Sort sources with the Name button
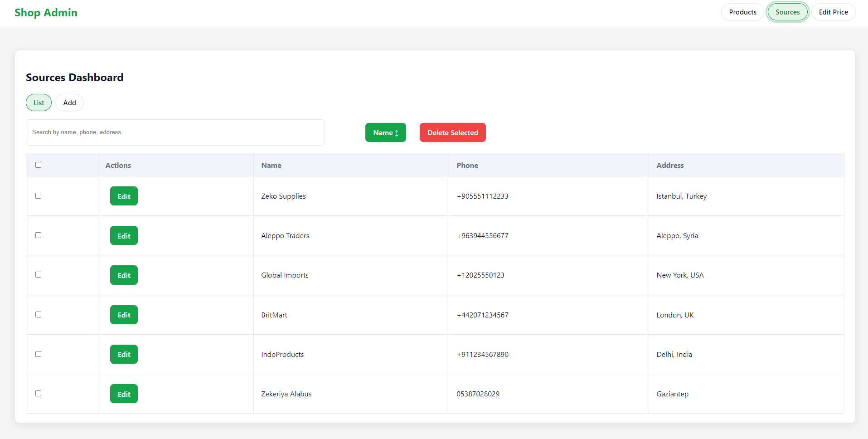The height and width of the screenshot is (439, 868). (x=385, y=133)
